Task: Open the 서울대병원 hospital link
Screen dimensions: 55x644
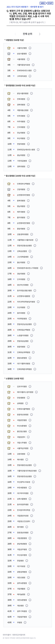Action: [x=21, y=60]
